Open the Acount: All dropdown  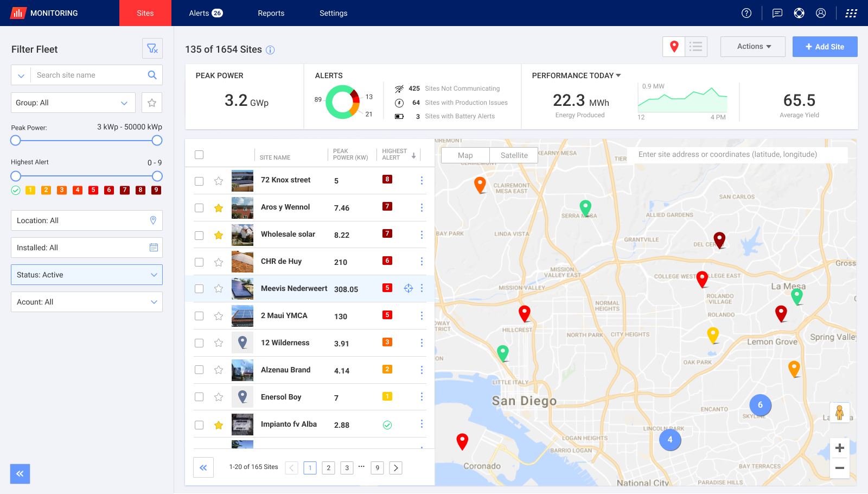[87, 302]
